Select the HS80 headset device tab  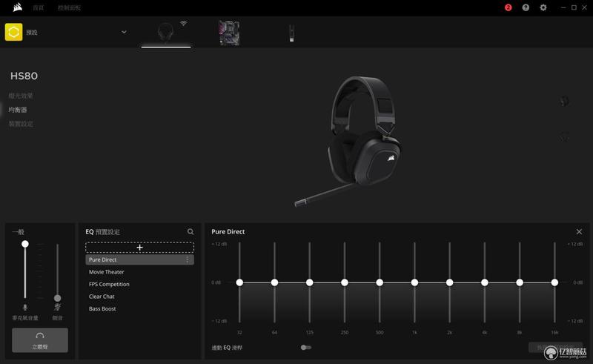(x=165, y=33)
